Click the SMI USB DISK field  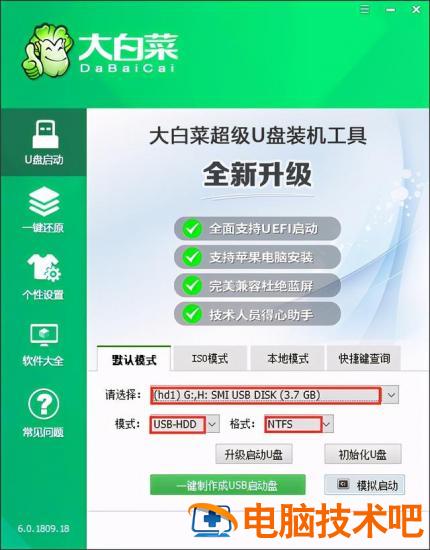(x=266, y=395)
